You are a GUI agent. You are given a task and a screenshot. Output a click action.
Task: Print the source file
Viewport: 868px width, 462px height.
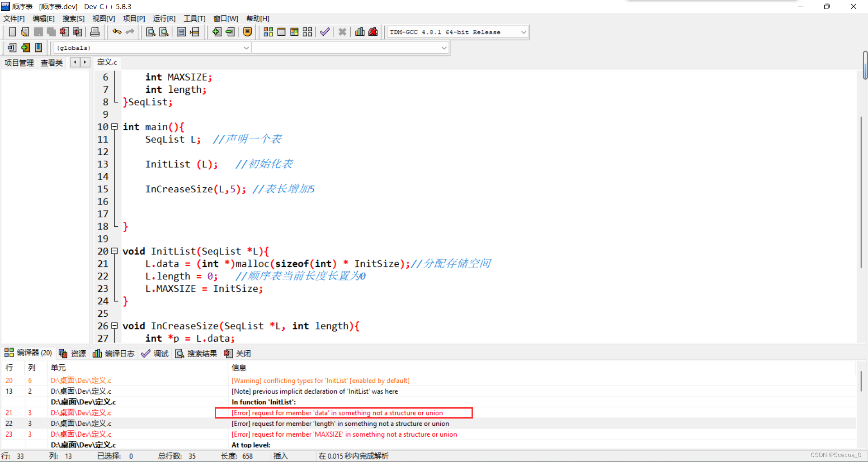pos(94,32)
